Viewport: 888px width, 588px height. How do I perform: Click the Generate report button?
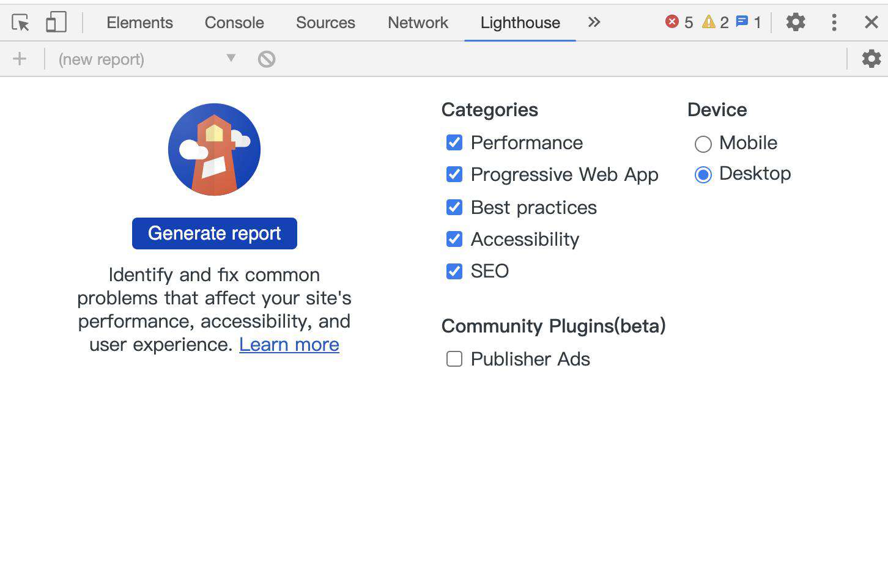(215, 233)
